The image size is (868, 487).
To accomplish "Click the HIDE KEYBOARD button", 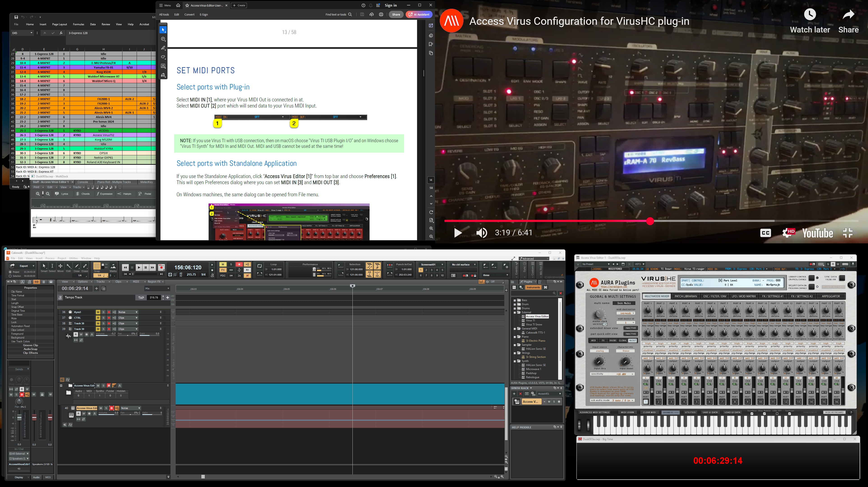I will coord(834,412).
